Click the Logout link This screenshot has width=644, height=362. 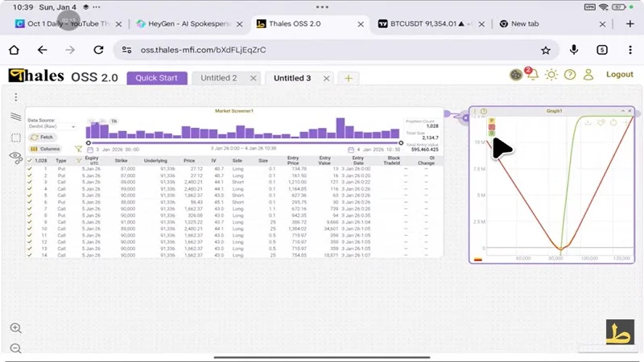619,75
